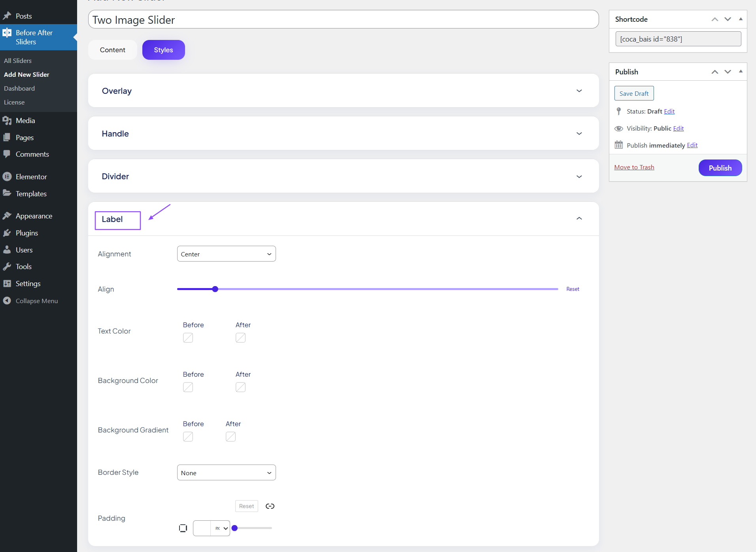Click the Elementor logo icon
The width and height of the screenshot is (756, 552).
[x=7, y=176]
